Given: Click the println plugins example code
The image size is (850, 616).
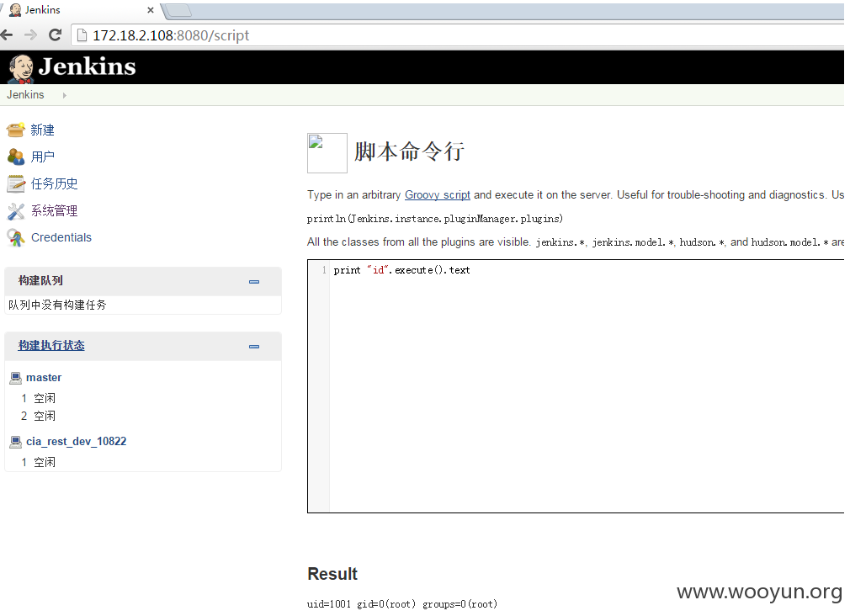Looking at the screenshot, I should pyautogui.click(x=435, y=219).
